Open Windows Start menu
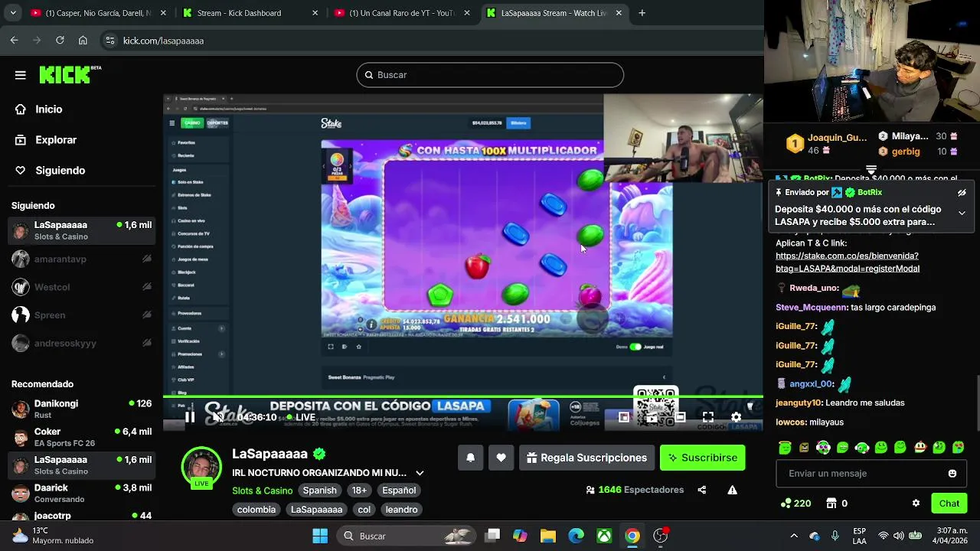980x551 pixels. click(x=320, y=536)
